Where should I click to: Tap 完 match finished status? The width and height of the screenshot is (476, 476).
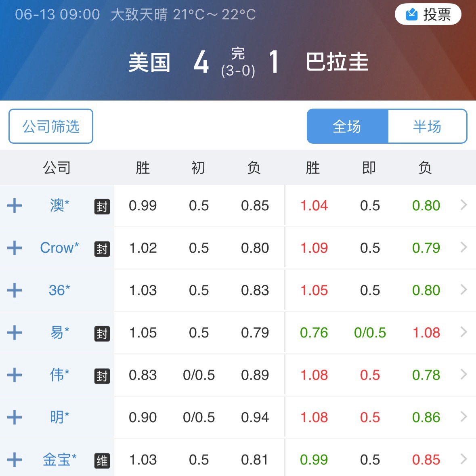(238, 53)
